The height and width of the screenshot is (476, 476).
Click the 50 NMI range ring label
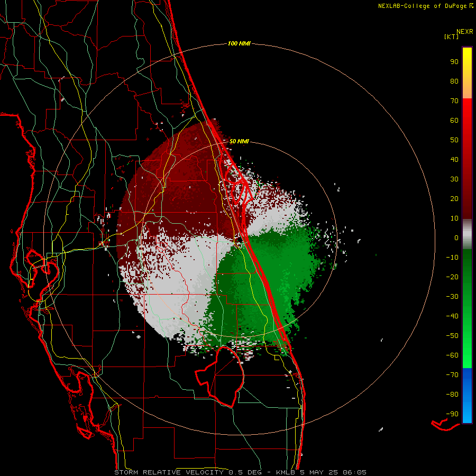239,141
